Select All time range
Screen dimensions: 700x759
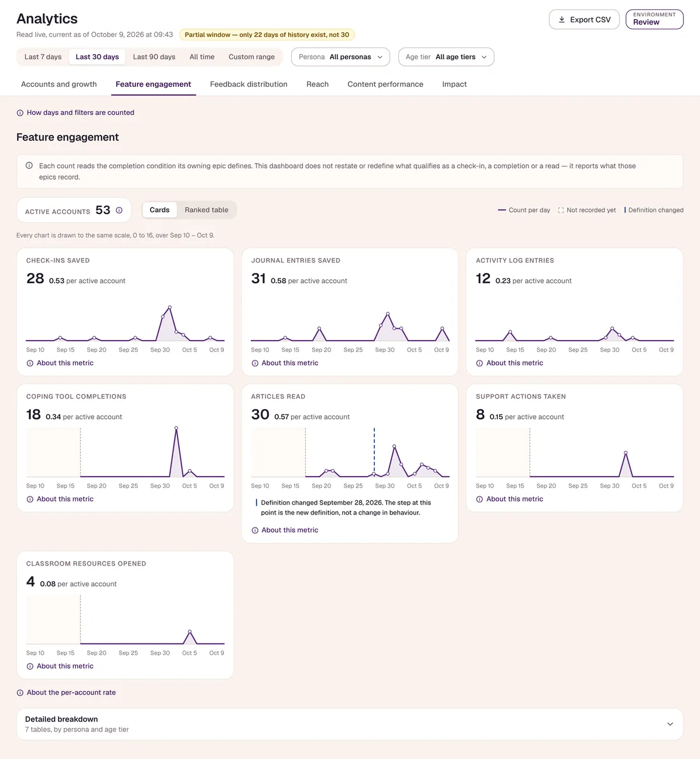click(202, 57)
